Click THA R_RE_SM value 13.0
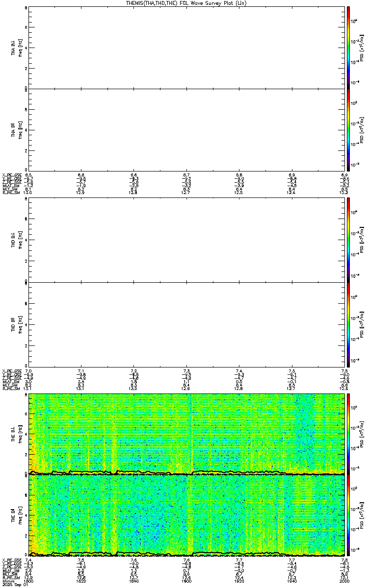Viewport: 368px width, 588px height. coord(28,193)
